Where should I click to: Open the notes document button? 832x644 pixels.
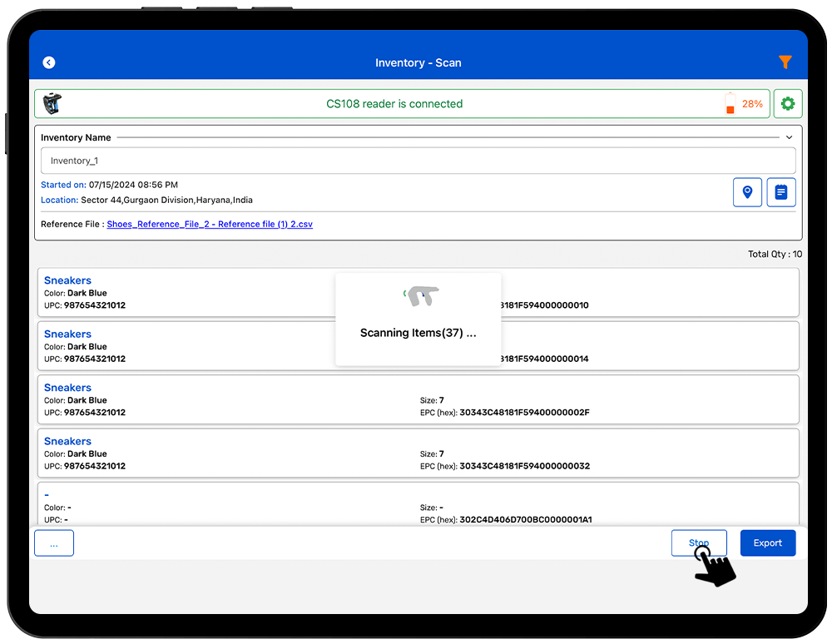780,192
